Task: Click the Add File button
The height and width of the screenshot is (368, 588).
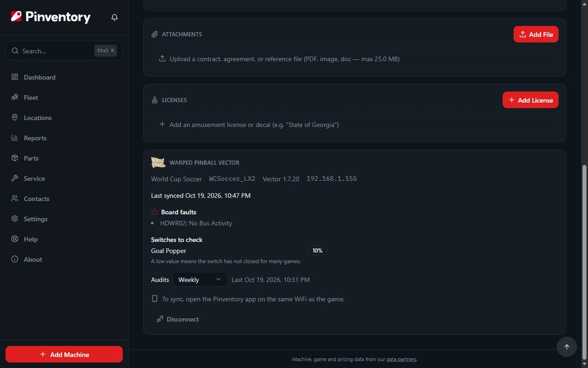Action: tap(536, 34)
